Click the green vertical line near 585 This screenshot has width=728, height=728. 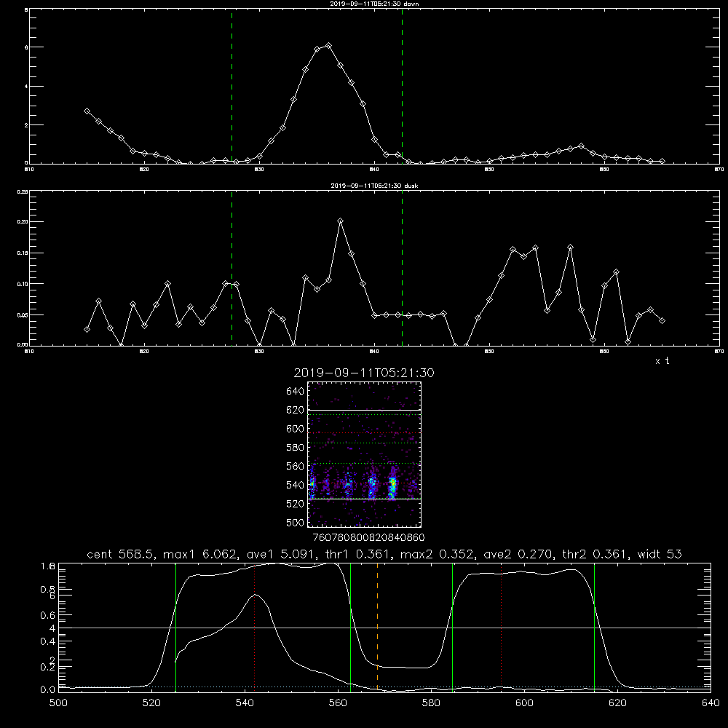452,628
